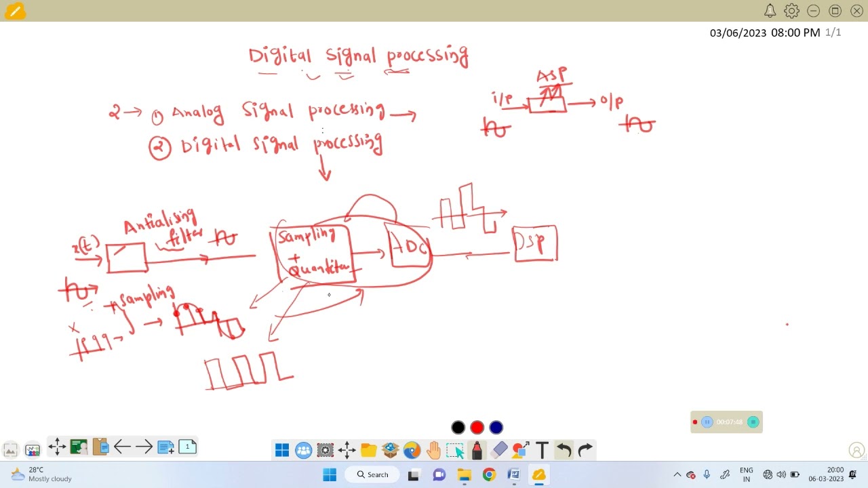This screenshot has height=488, width=868.
Task: Open the weather widget 28°C Mostly cloudy
Action: pyautogui.click(x=41, y=474)
